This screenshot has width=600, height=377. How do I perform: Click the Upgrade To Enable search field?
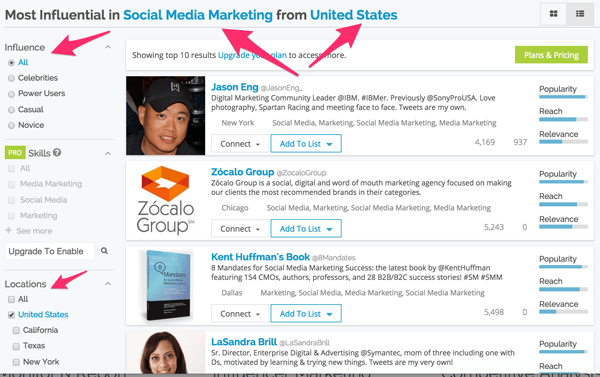pyautogui.click(x=49, y=251)
